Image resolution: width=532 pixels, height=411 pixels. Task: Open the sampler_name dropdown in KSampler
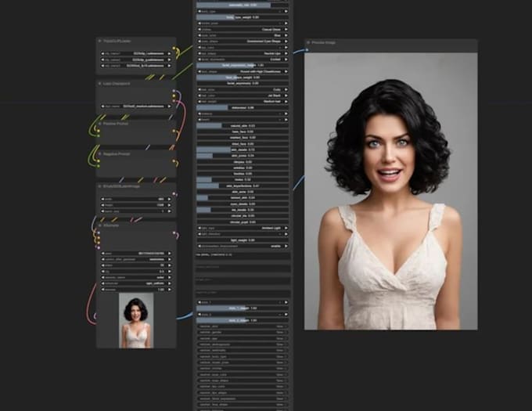coord(137,276)
